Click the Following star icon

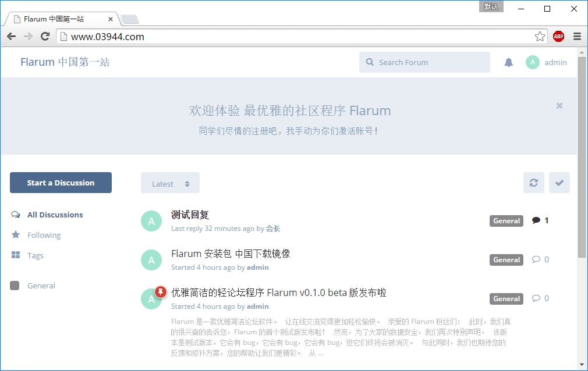click(x=15, y=234)
